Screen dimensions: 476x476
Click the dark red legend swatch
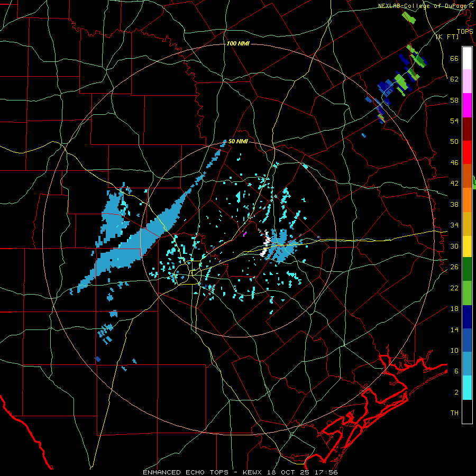pos(467,129)
